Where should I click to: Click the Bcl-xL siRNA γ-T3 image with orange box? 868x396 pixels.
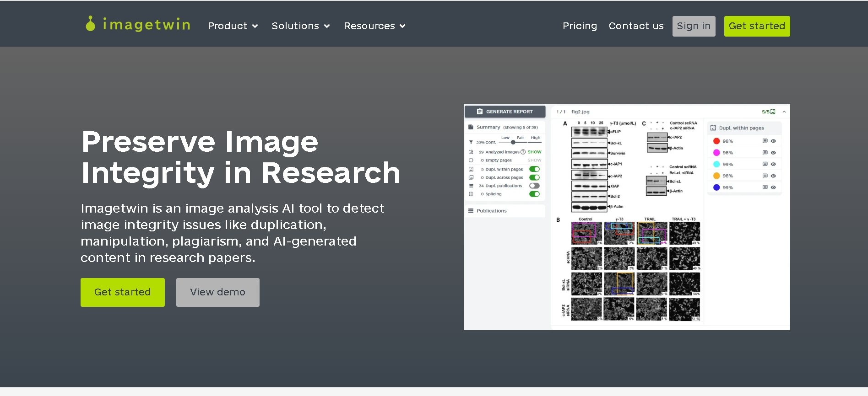point(619,284)
